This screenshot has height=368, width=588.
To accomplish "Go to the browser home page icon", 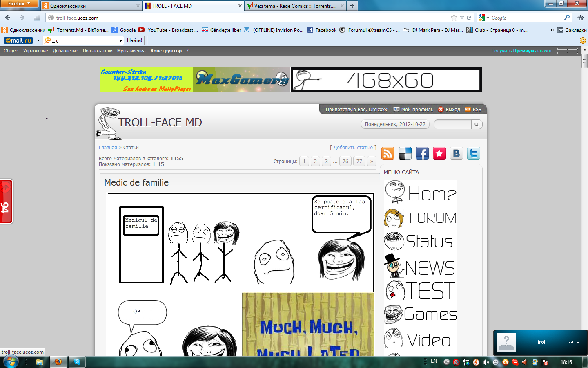I will tap(581, 18).
